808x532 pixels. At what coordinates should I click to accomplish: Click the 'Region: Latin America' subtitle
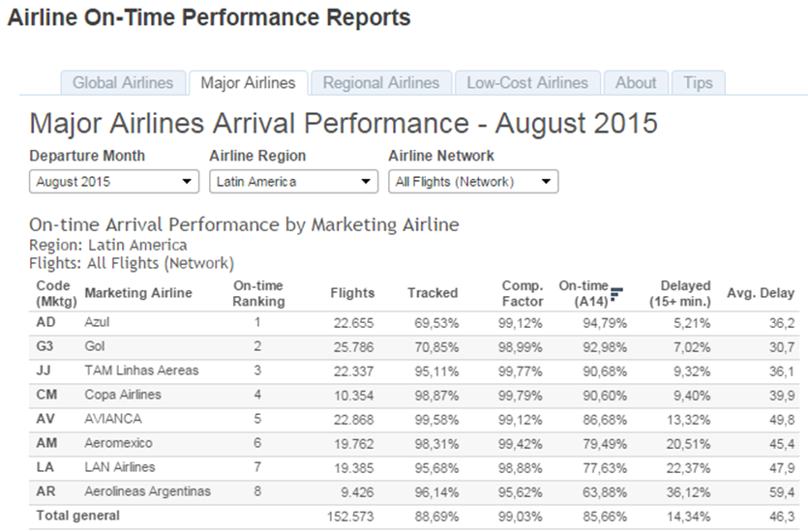[108, 245]
